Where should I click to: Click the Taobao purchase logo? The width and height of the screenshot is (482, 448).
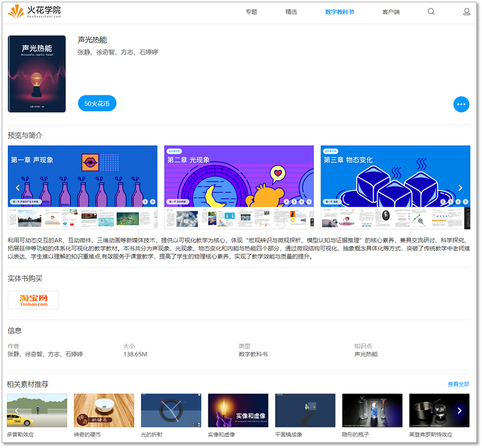[33, 300]
